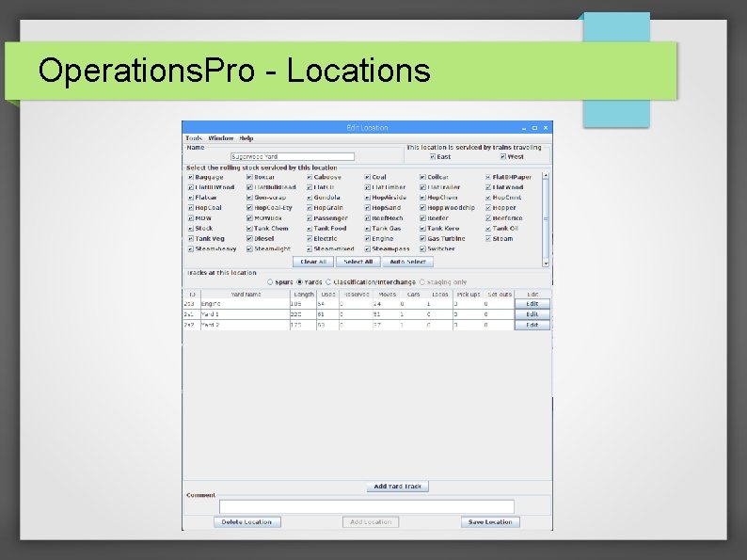Screen dimensions: 747x560
Task: Toggle the Tank Kero checkbox
Action: coord(422,229)
